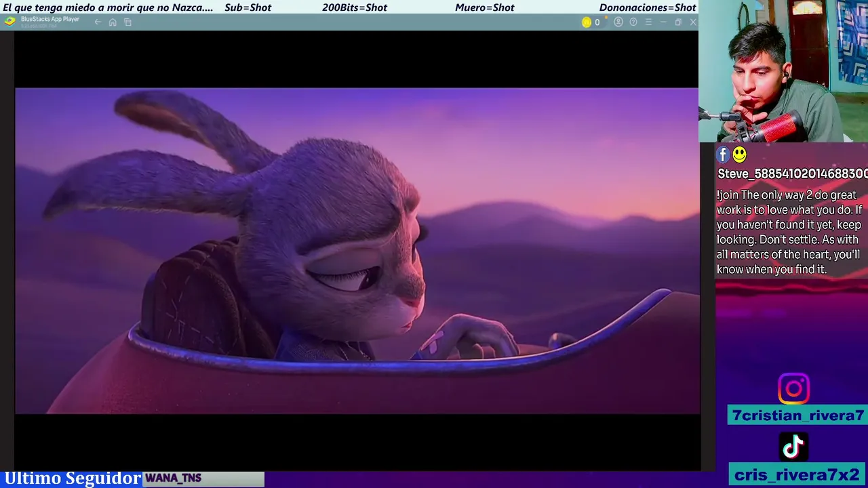The height and width of the screenshot is (488, 868).
Task: Open the BlueStacks account profile icon
Action: pyautogui.click(x=618, y=22)
